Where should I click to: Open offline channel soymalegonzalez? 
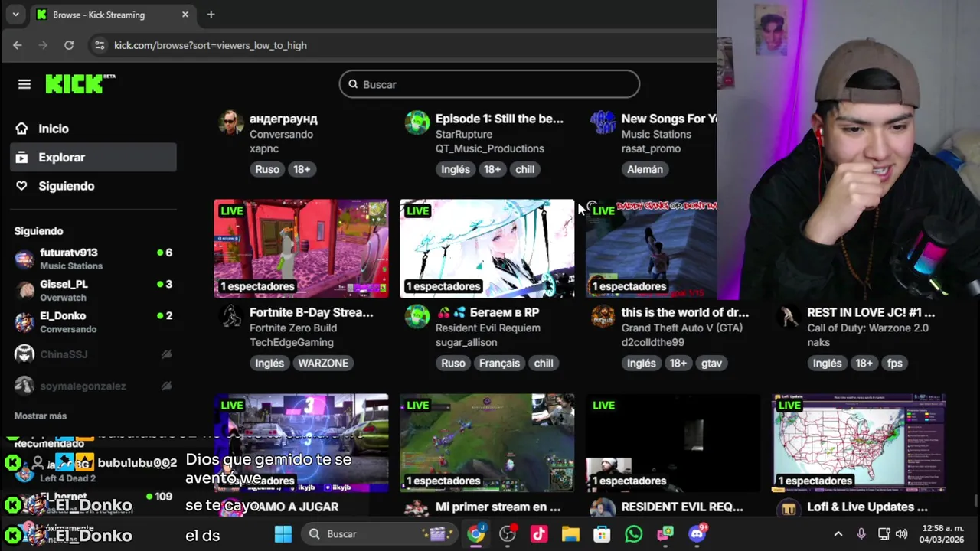(x=93, y=386)
